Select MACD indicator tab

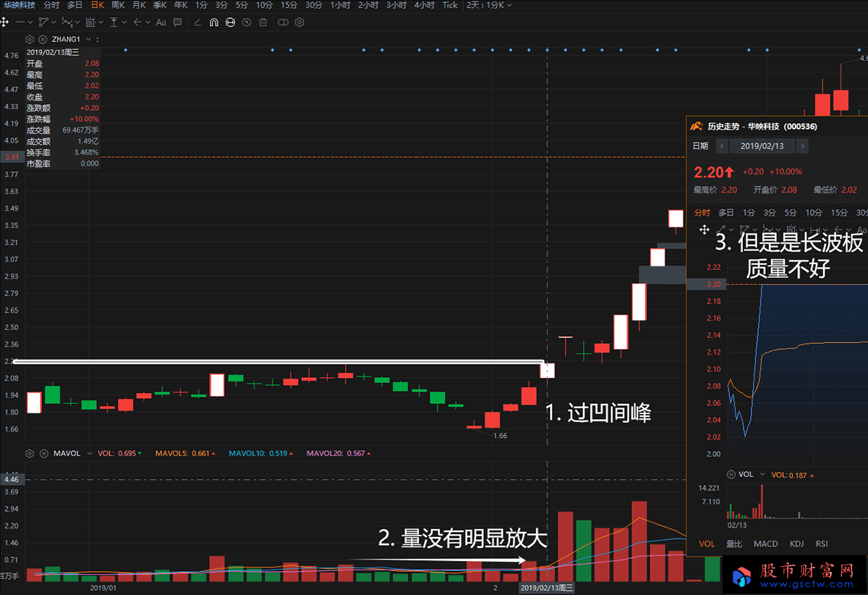point(765,544)
